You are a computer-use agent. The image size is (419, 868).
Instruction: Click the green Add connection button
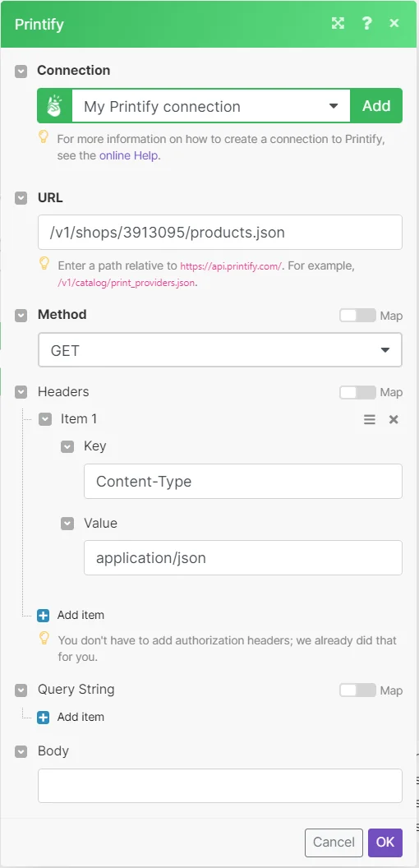click(x=376, y=106)
